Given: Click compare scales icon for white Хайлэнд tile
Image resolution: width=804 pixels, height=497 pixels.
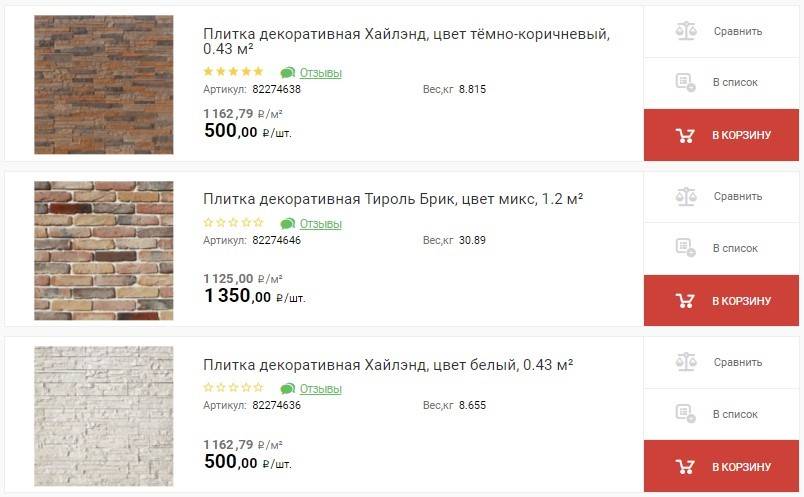Looking at the screenshot, I should coord(685,363).
